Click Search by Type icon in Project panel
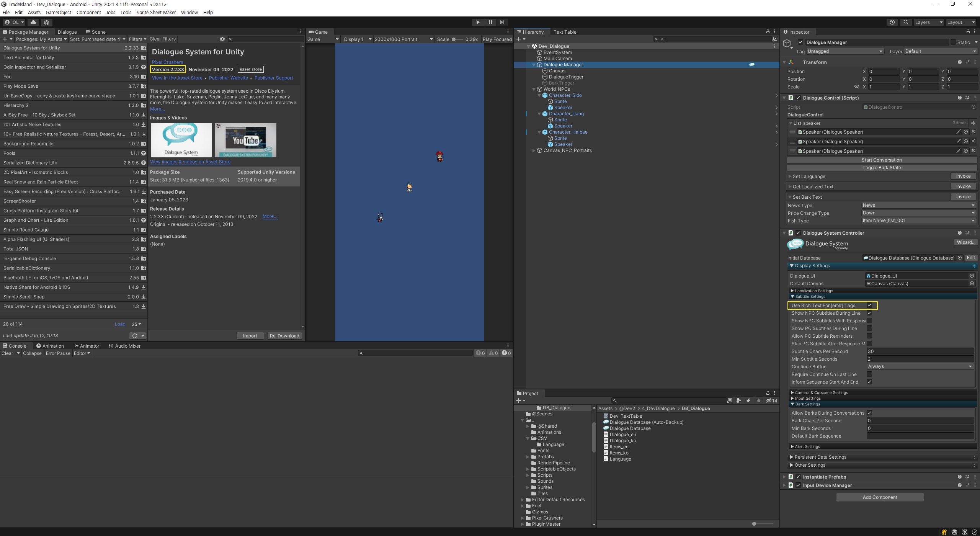 coord(739,400)
